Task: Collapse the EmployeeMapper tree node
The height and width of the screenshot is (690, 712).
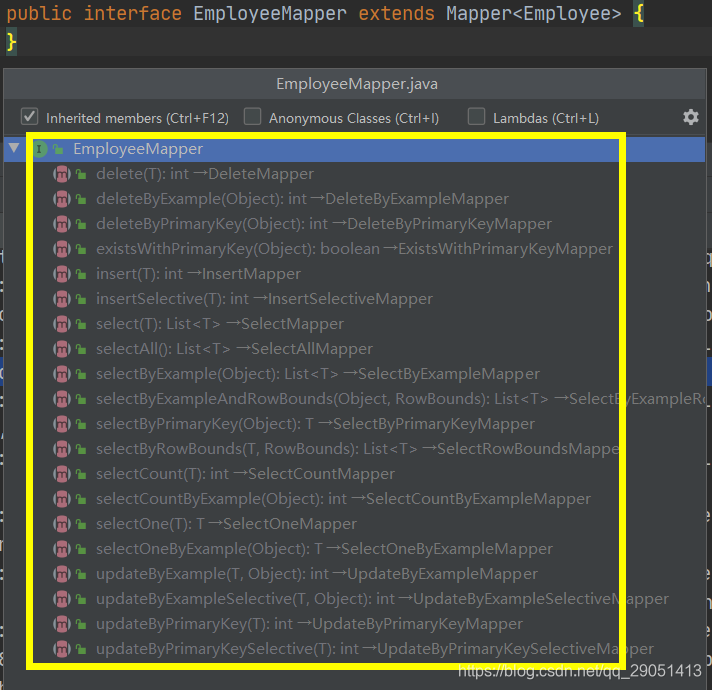Action: pos(14,148)
